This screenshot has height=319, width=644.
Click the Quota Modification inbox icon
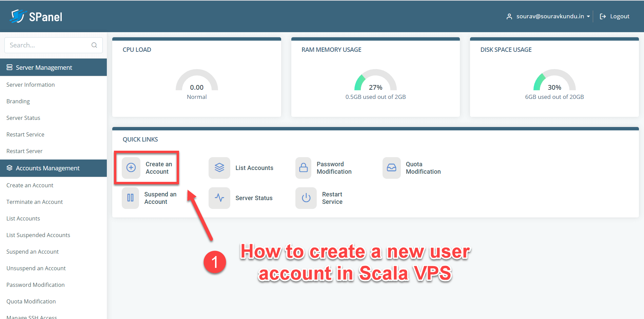[392, 168]
